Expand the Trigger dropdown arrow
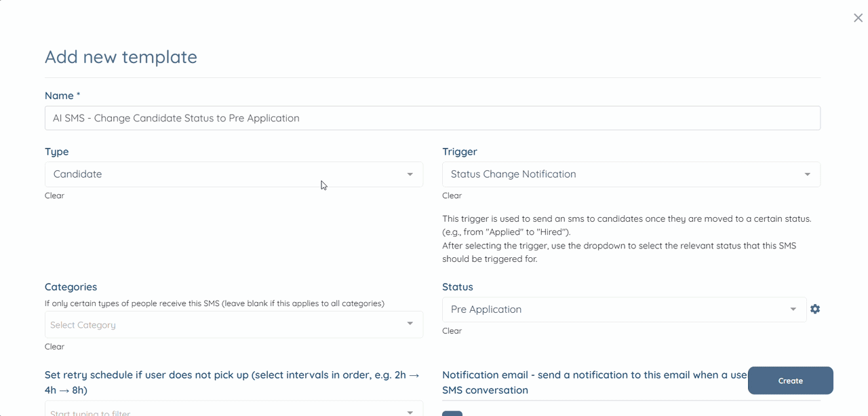868x416 pixels. tap(807, 174)
